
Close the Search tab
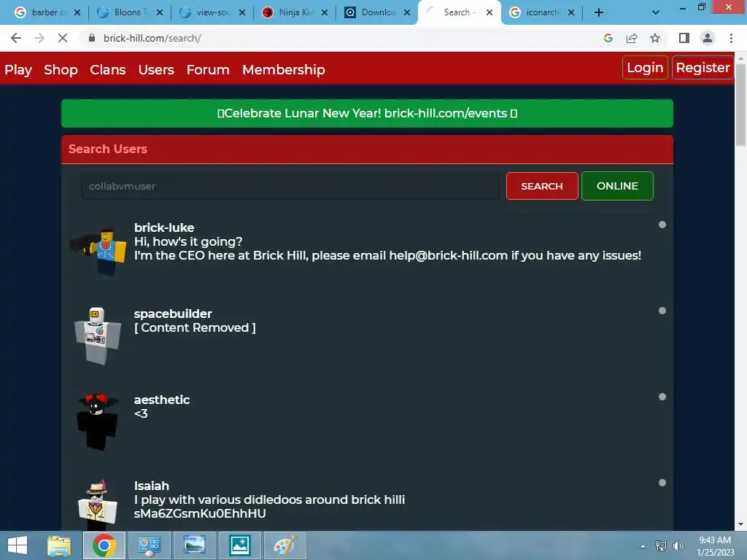[489, 12]
